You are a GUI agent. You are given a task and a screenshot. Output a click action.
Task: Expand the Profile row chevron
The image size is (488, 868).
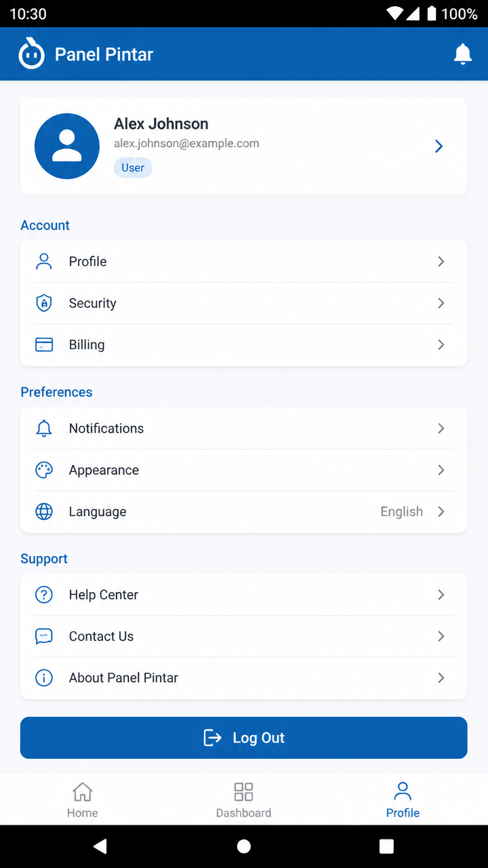click(441, 261)
